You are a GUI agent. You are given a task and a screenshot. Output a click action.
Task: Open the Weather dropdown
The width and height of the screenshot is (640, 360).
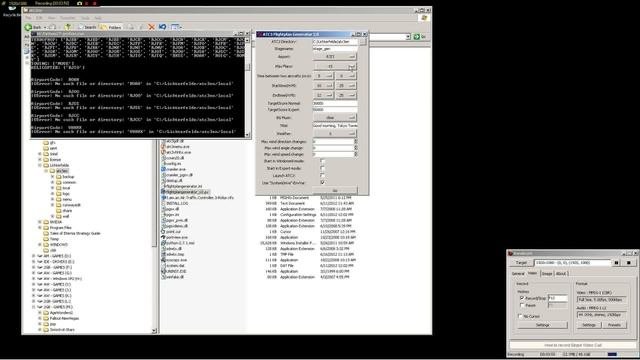(334, 133)
